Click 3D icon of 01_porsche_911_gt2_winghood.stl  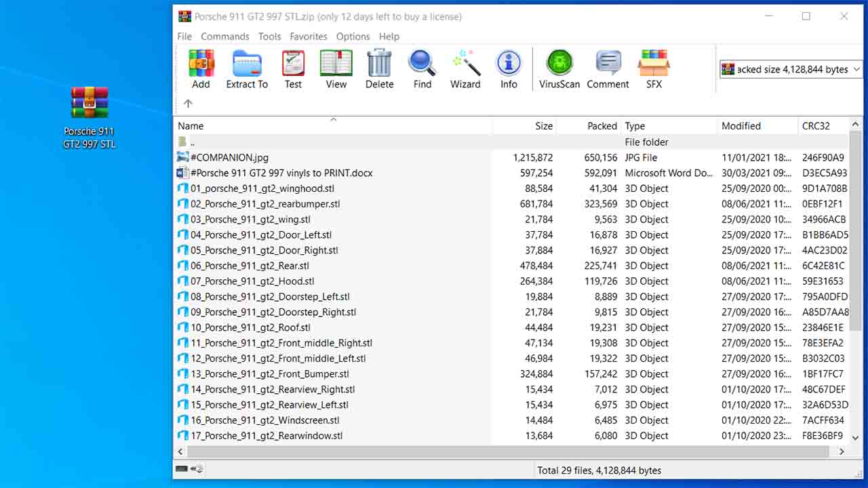182,188
